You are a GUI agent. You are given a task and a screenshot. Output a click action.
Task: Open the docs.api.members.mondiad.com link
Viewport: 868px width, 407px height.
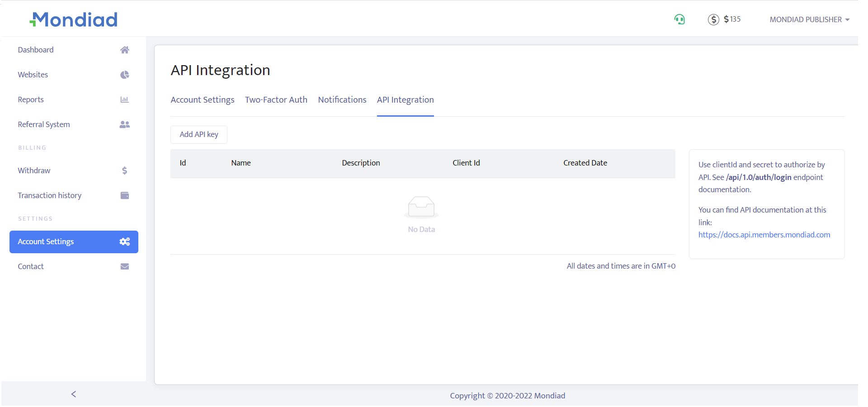764,235
